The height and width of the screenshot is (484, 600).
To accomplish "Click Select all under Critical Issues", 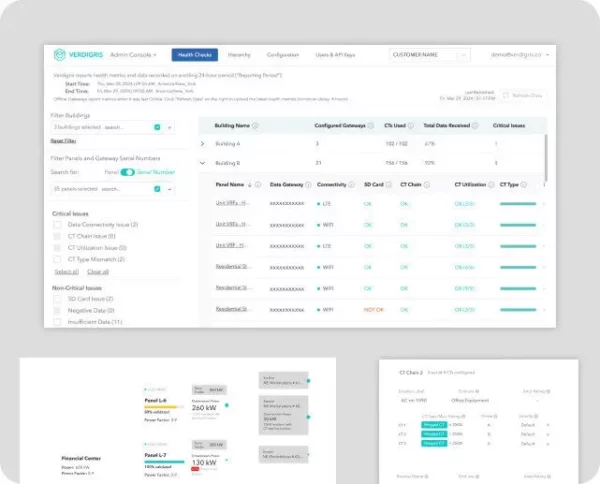I will (x=67, y=272).
